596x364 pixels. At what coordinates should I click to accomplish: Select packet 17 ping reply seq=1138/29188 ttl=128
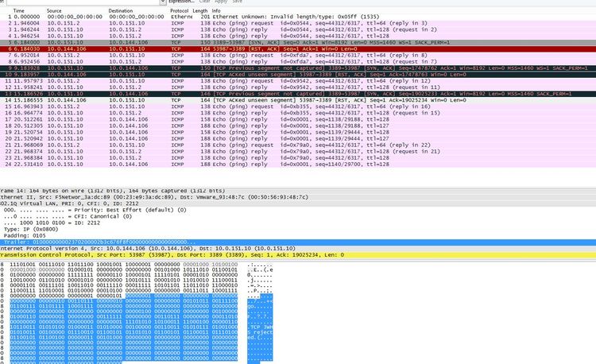(298, 119)
